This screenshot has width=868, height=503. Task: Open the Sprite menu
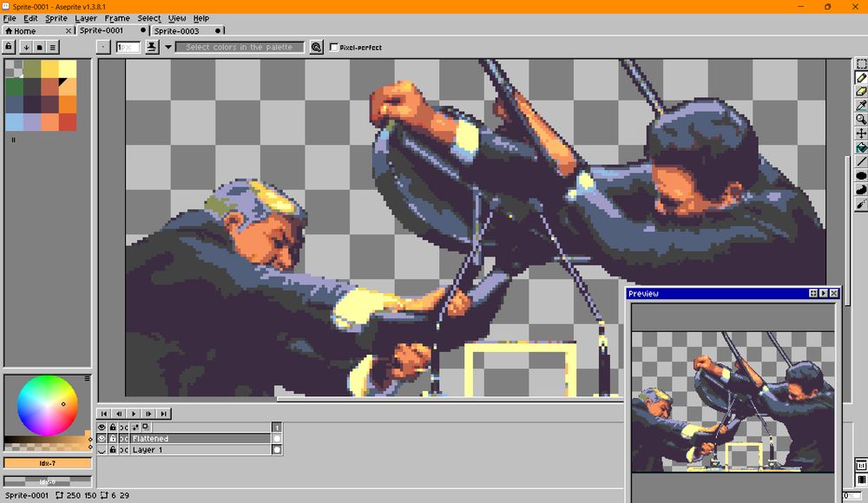56,18
